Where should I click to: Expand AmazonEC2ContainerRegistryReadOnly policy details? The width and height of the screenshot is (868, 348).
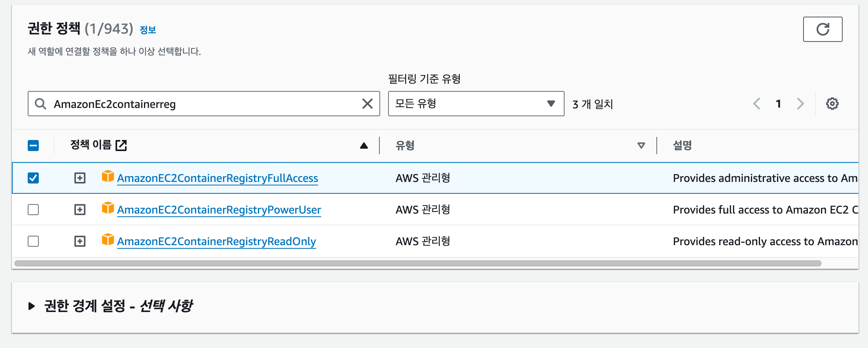point(80,241)
